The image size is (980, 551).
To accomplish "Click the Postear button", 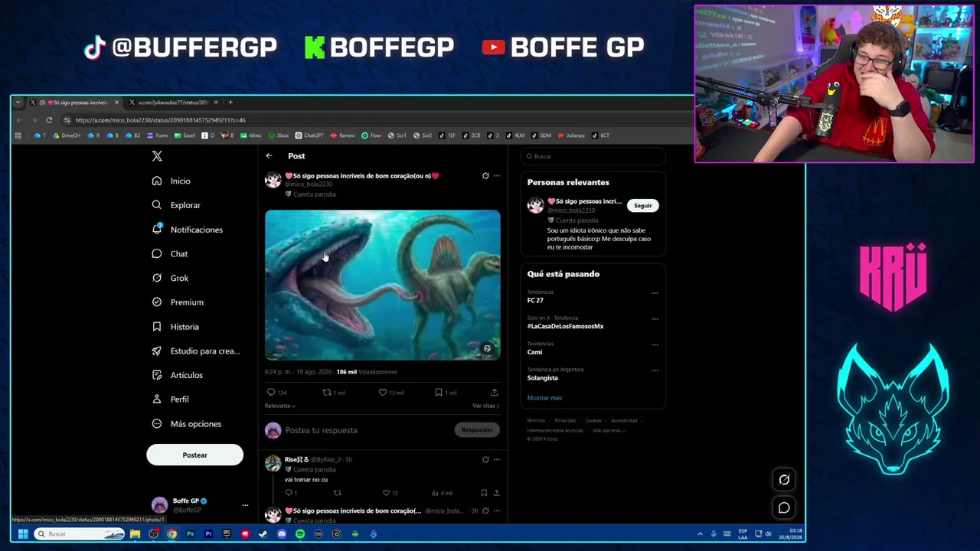I will tap(194, 455).
